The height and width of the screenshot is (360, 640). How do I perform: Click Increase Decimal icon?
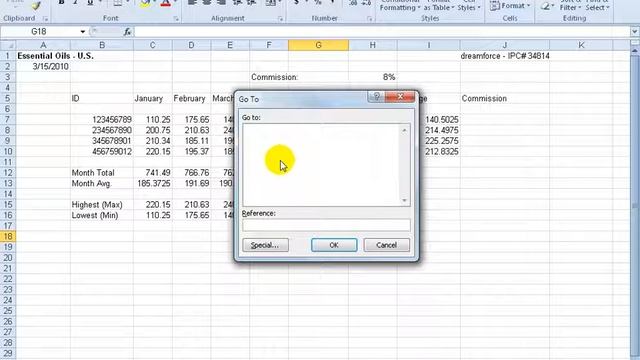click(353, 3)
